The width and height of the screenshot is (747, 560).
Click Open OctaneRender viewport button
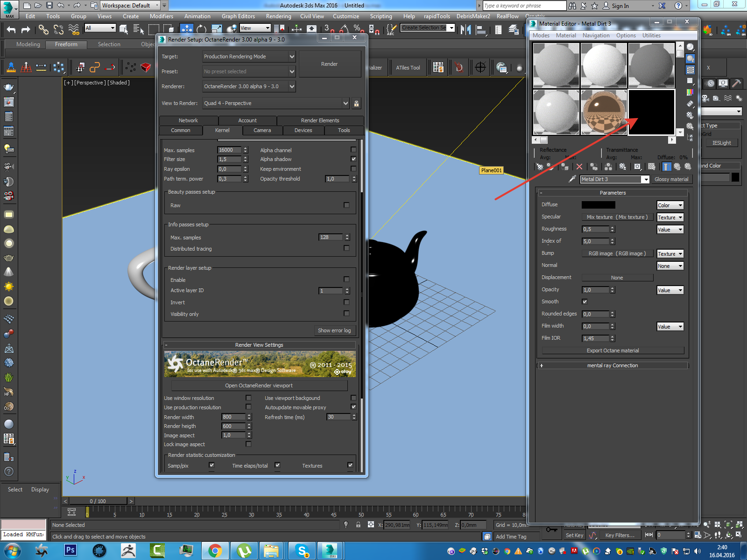click(x=259, y=385)
